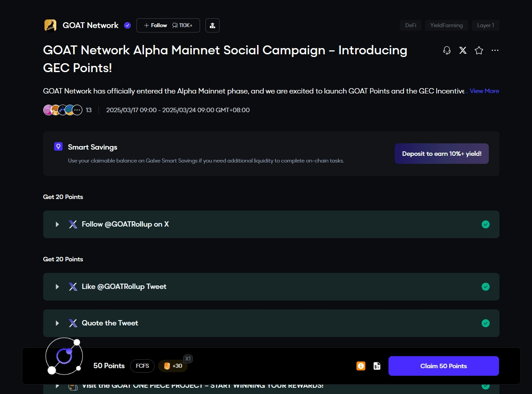Viewport: 532px width, 394px height.
Task: Click the X logo on Quote the Tweet task
Action: coord(73,324)
